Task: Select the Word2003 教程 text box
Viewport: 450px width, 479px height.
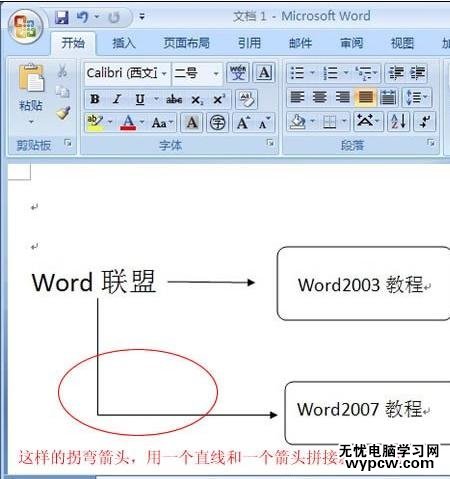Action: 363,284
